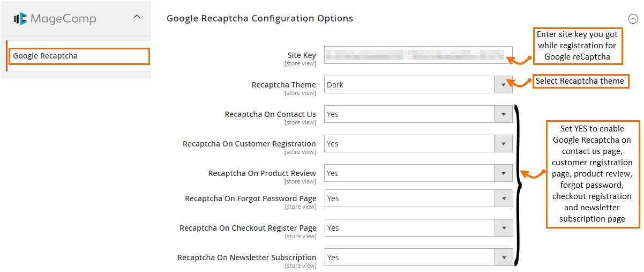Click the Google Recaptcha Configuration Options heading
644x272 pixels.
click(x=260, y=18)
